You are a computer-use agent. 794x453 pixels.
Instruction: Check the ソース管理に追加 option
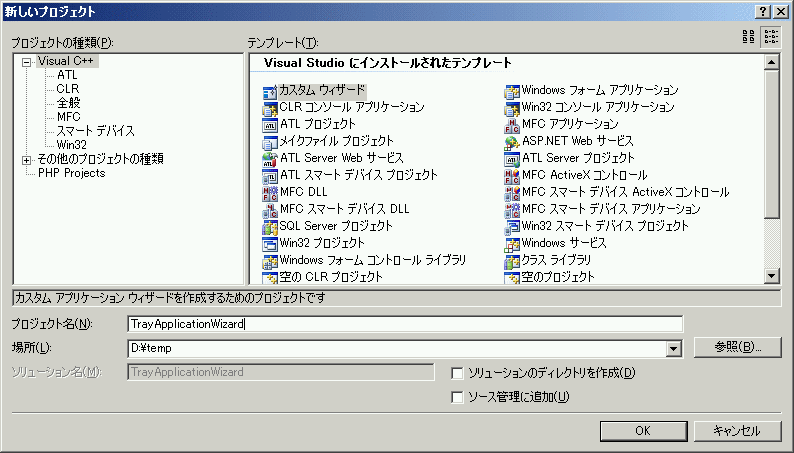pyautogui.click(x=457, y=397)
